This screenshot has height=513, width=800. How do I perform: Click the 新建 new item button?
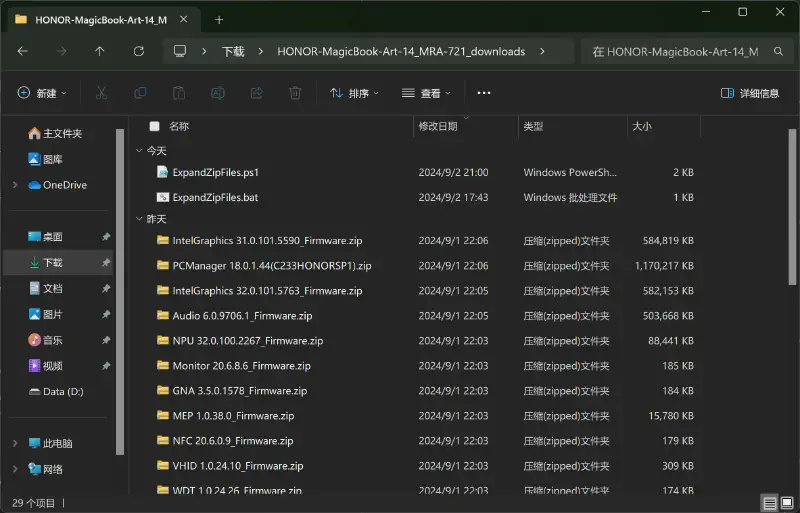(42, 93)
